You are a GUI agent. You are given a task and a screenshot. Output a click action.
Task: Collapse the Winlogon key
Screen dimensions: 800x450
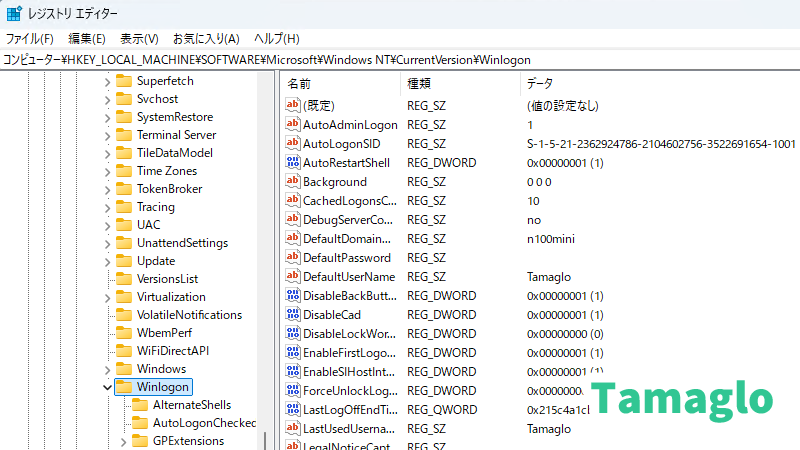click(107, 387)
